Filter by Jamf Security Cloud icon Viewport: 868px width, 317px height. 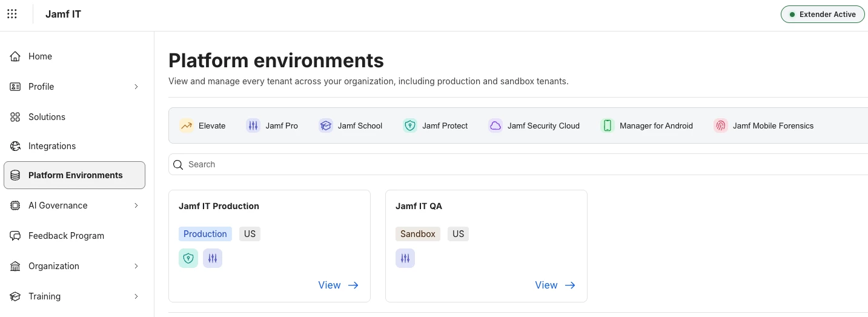tap(495, 125)
